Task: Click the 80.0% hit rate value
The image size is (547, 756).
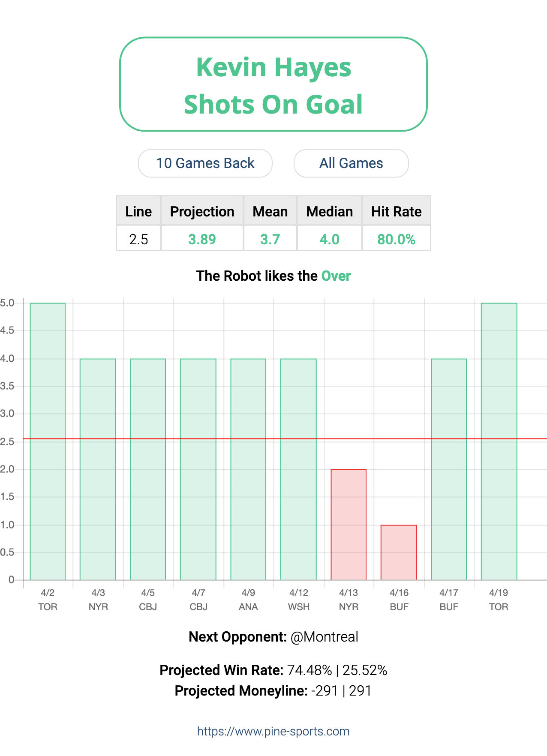Action: [x=397, y=239]
